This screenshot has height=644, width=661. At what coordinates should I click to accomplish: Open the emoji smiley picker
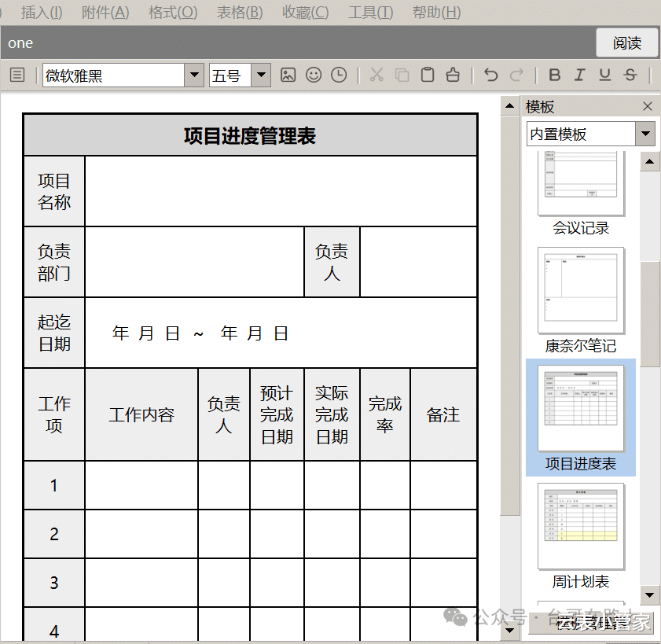pyautogui.click(x=314, y=75)
